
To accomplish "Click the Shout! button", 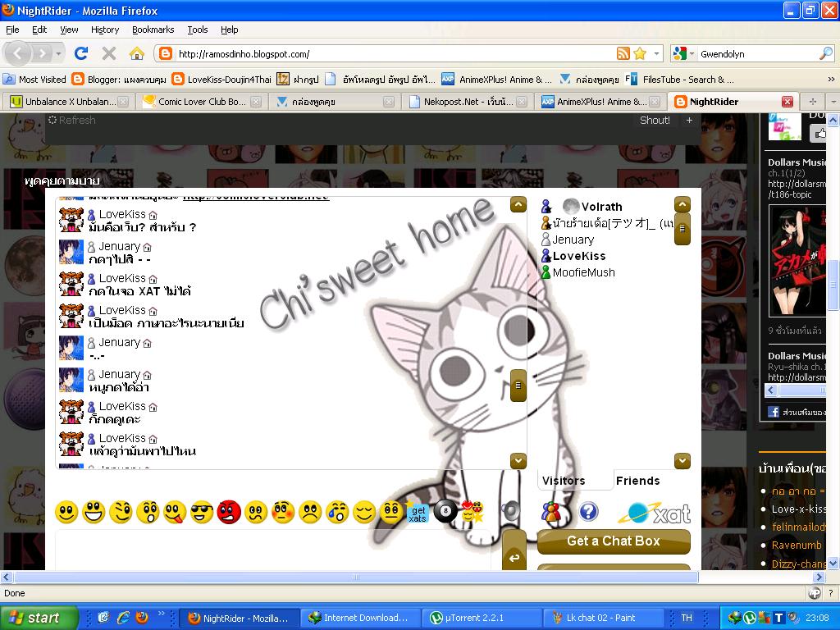I will click(x=655, y=121).
